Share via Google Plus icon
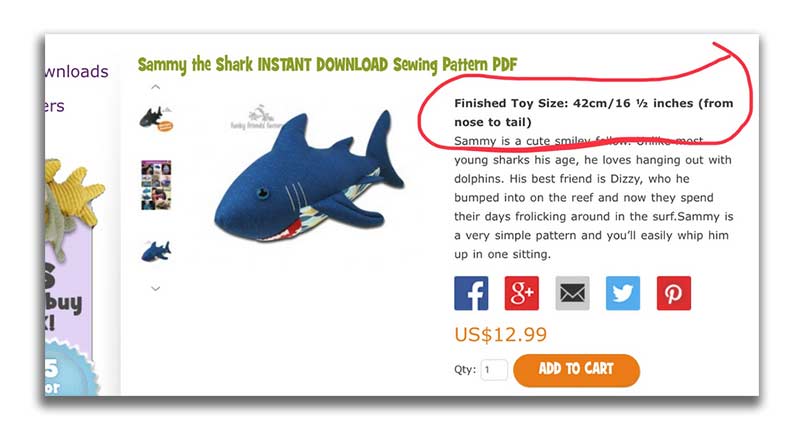Viewport: 800px width, 447px height. pyautogui.click(x=521, y=293)
